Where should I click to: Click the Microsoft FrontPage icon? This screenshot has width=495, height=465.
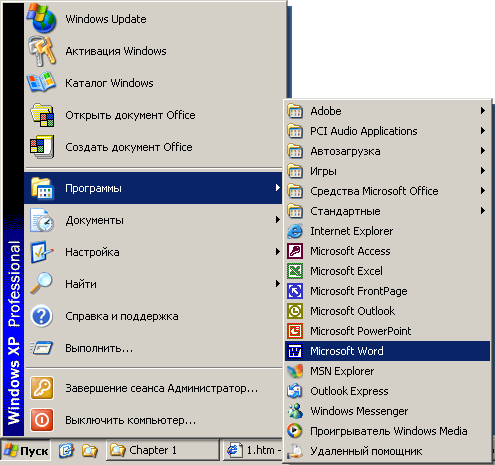click(x=295, y=291)
